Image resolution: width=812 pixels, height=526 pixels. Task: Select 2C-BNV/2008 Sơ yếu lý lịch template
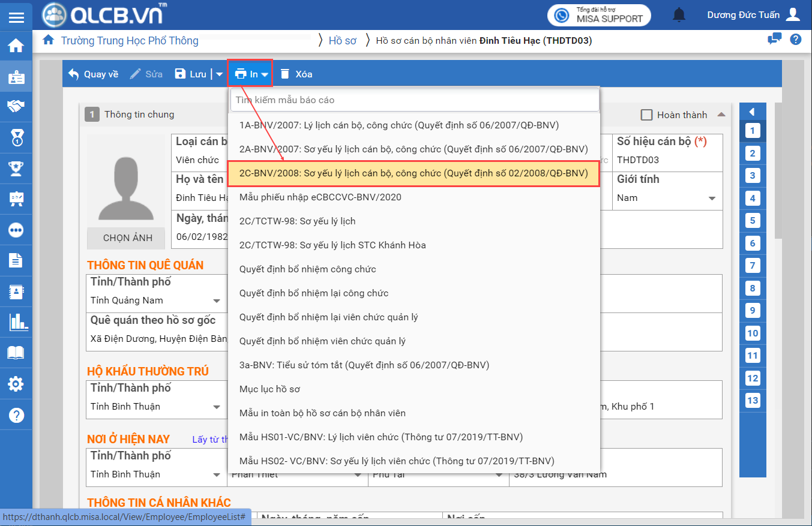pos(413,173)
